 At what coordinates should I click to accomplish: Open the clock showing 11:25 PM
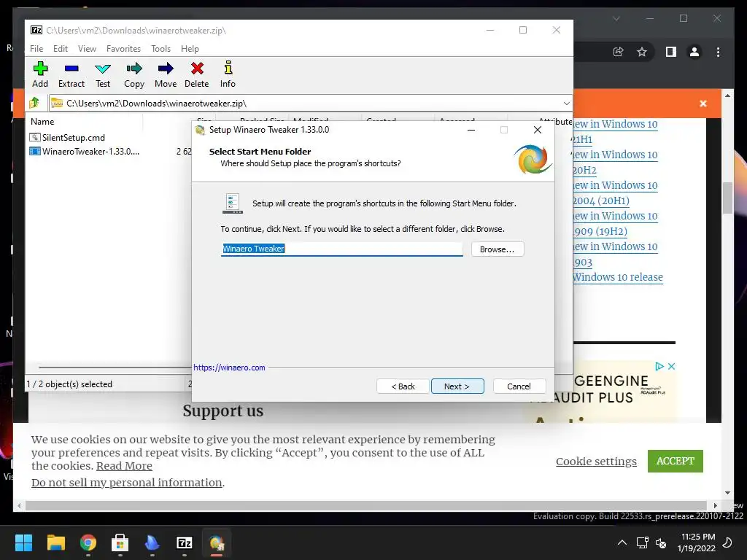point(697,542)
